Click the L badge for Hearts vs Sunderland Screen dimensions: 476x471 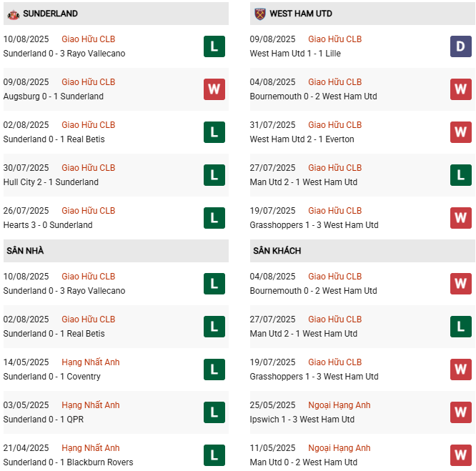tap(214, 218)
